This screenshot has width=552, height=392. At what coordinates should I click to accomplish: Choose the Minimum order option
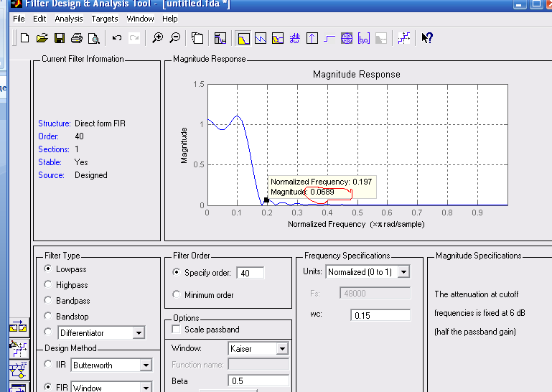(177, 294)
